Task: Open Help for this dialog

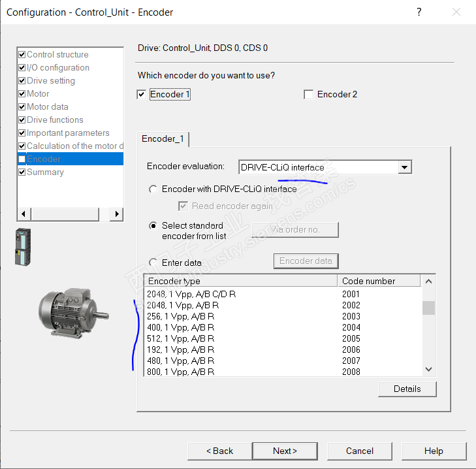Action: pos(434,451)
